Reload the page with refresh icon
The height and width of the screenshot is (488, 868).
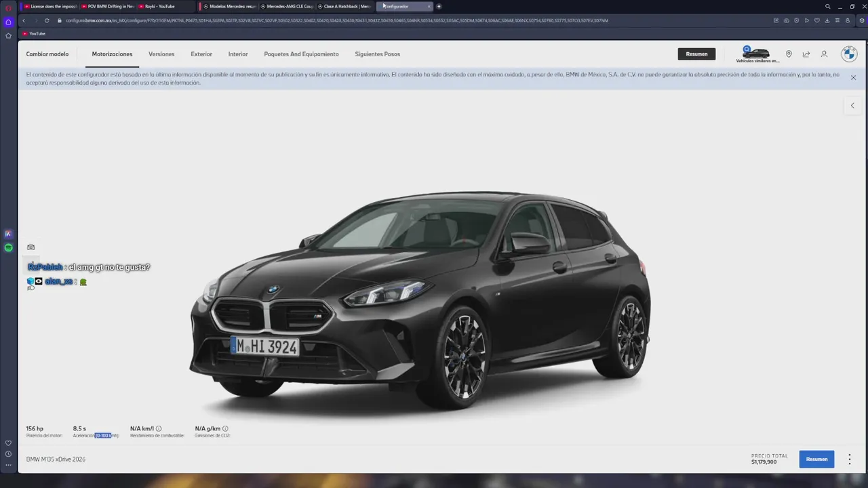pyautogui.click(x=47, y=20)
